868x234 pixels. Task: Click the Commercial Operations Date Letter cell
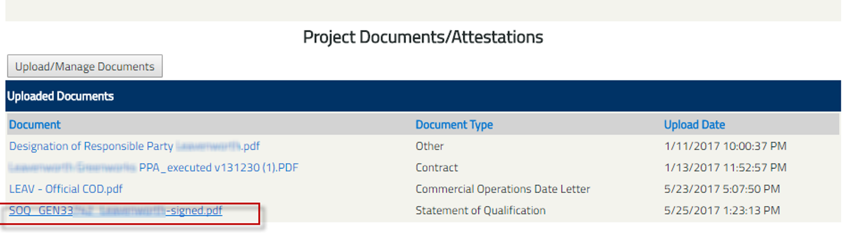tap(502, 189)
